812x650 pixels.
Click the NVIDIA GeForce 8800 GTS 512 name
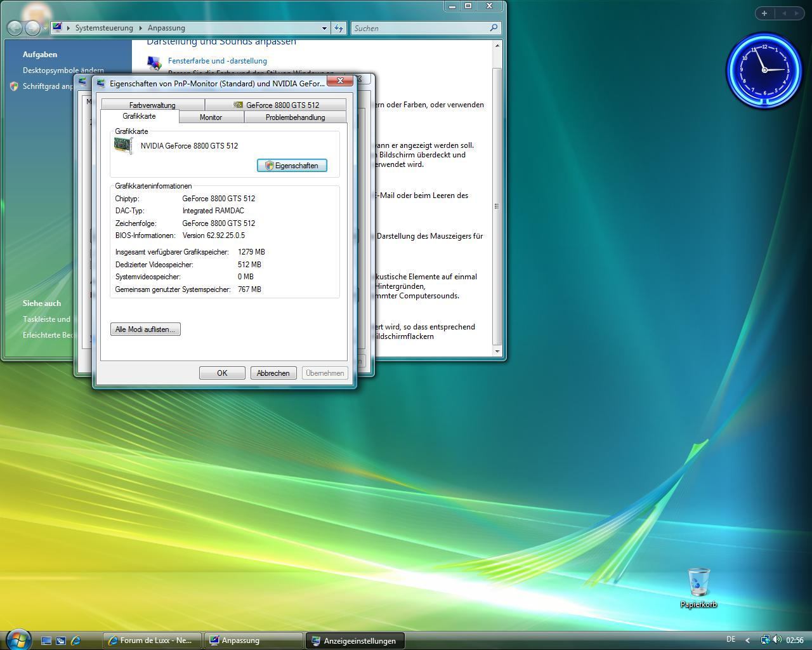click(189, 146)
